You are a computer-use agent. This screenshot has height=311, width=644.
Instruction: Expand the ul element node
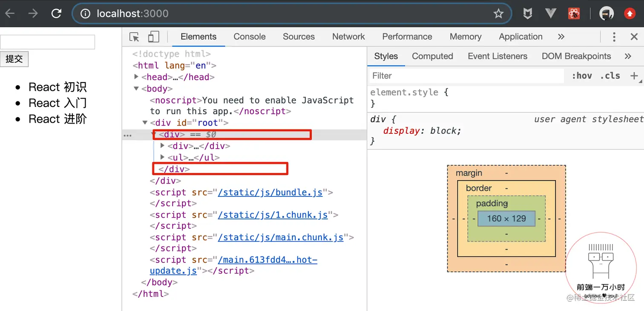pyautogui.click(x=162, y=157)
